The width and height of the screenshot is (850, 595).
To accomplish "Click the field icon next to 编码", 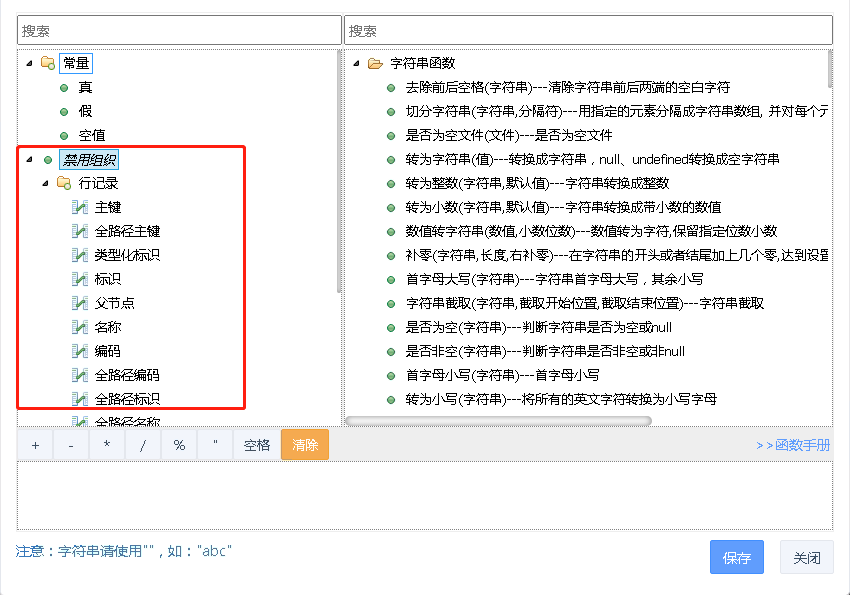I will [x=80, y=351].
